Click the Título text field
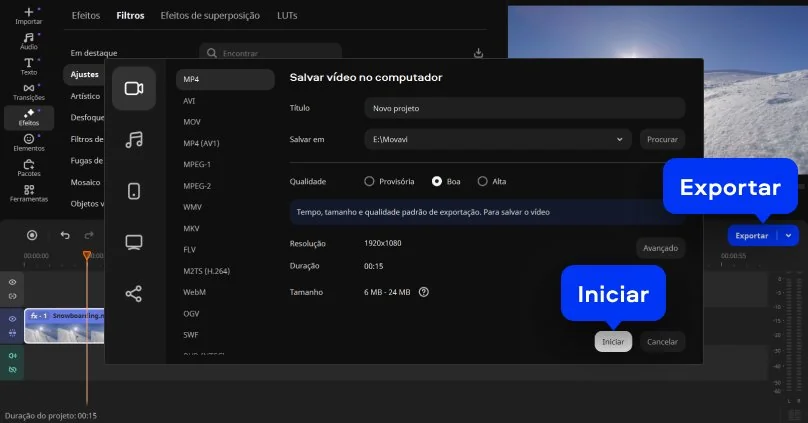The image size is (808, 423). point(524,108)
